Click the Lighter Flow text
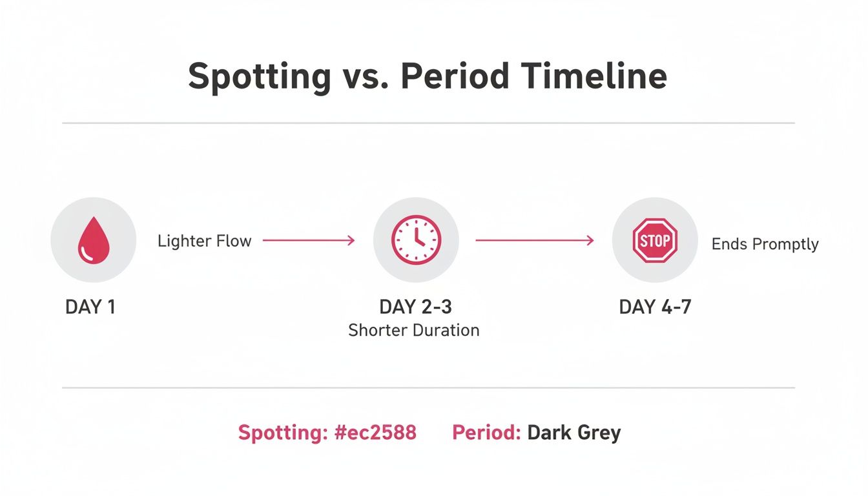868x496 pixels. click(x=204, y=242)
